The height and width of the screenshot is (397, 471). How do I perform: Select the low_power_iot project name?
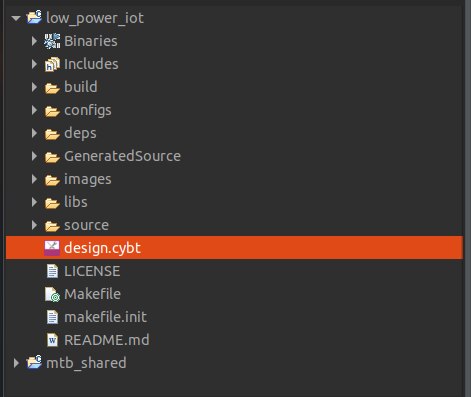tap(95, 18)
